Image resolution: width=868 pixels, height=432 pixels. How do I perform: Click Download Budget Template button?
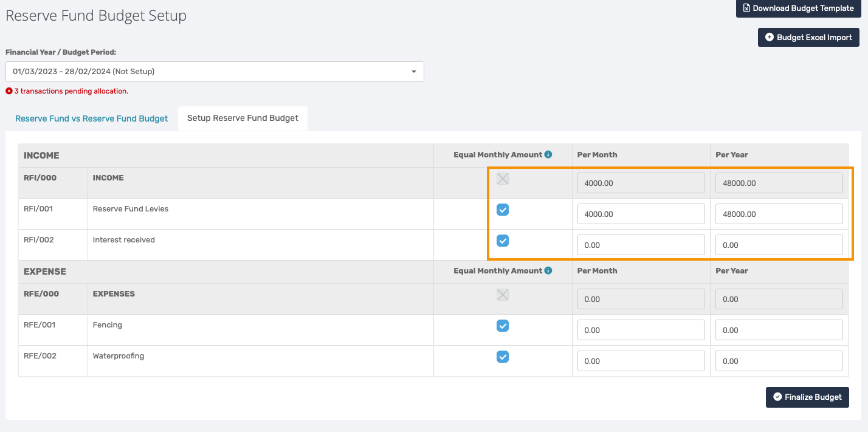pyautogui.click(x=799, y=9)
